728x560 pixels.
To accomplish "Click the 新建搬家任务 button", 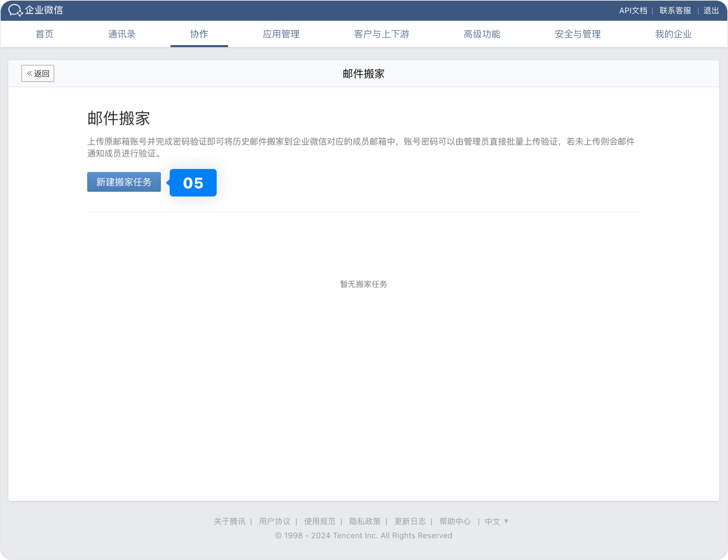I will (124, 182).
